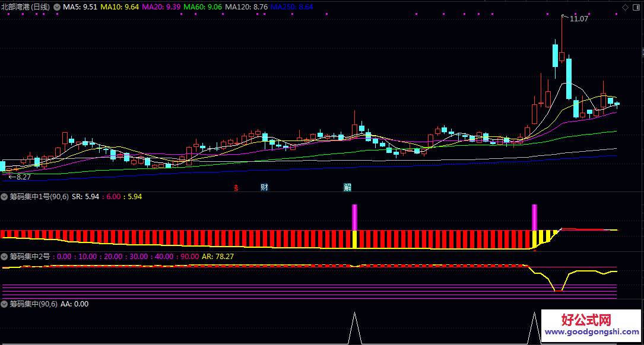The height and width of the screenshot is (345, 644).
Task: Click the magenta MA20 legend label
Action: (161, 7)
